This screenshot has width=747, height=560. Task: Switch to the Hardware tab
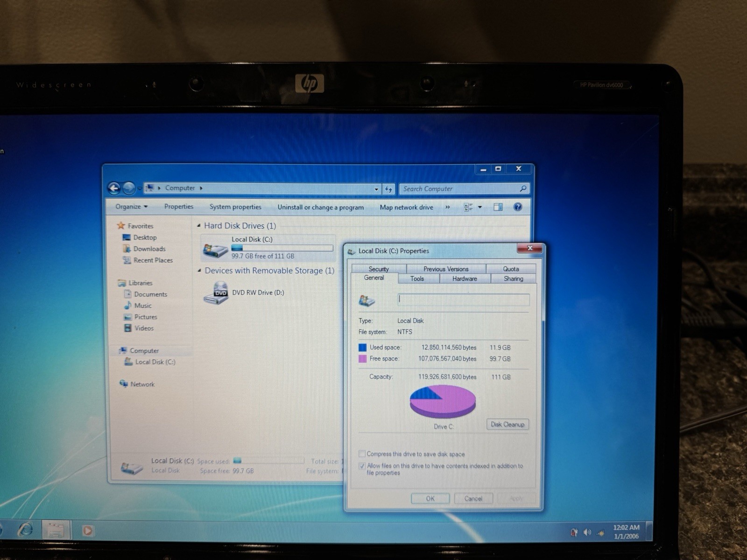pos(465,279)
